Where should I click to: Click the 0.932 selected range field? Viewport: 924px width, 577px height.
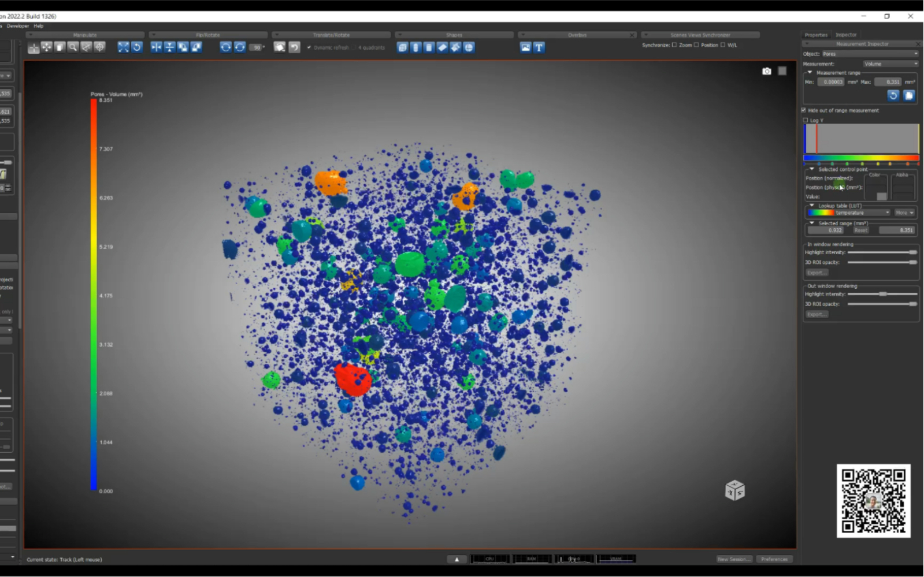[x=826, y=230]
